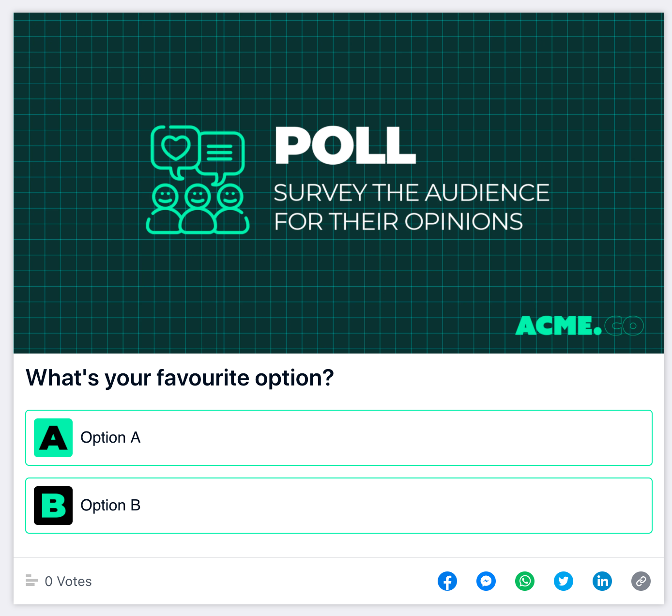Click the chat bubbles people graphic
This screenshot has height=616, width=672.
point(198,180)
